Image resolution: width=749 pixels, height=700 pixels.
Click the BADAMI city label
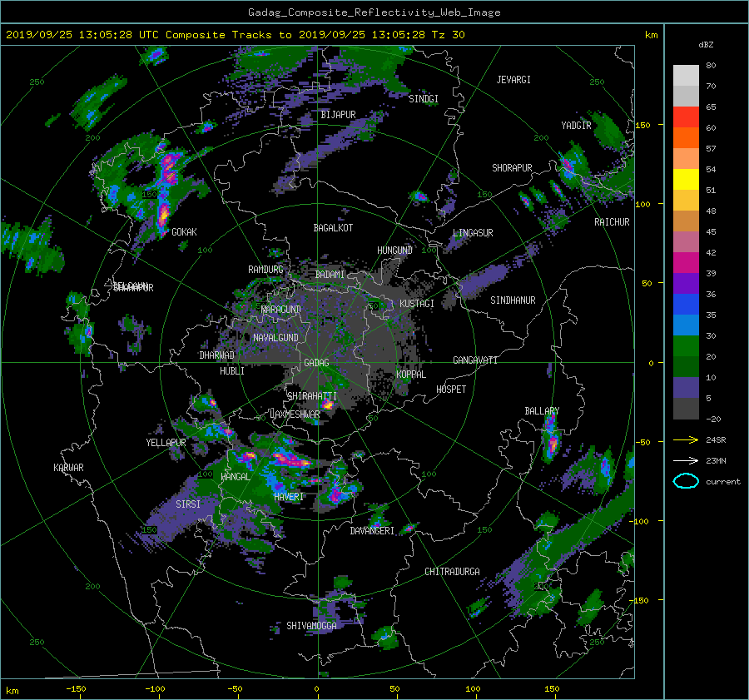(x=330, y=275)
